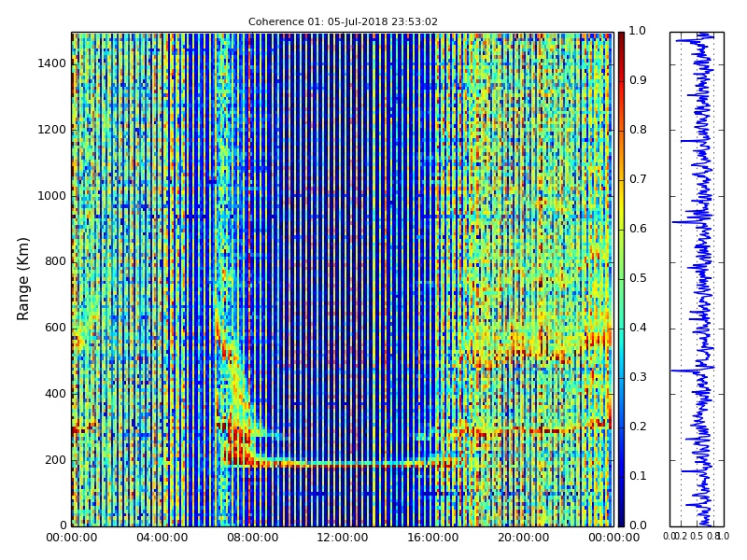Click the x-axis time label 16:00:00
Viewport: 747px width, 560px height.
pos(432,538)
